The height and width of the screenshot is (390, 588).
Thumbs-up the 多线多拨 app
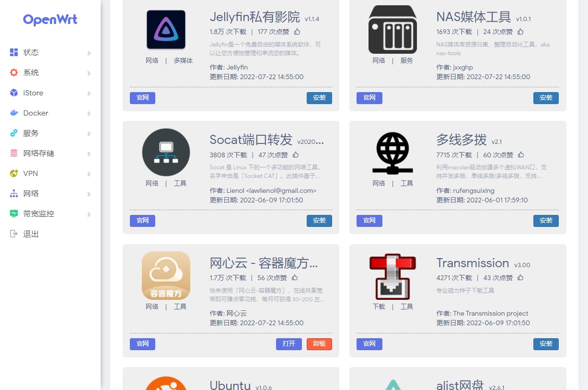tap(521, 154)
